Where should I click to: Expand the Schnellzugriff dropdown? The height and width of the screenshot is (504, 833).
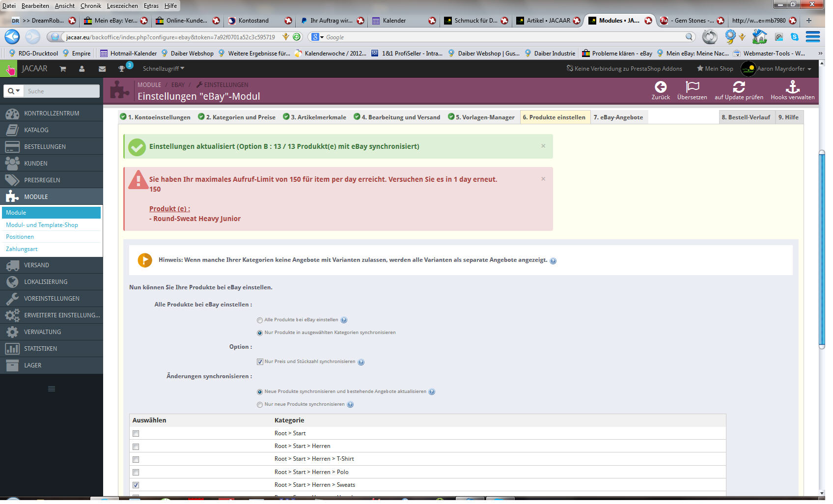coord(164,69)
